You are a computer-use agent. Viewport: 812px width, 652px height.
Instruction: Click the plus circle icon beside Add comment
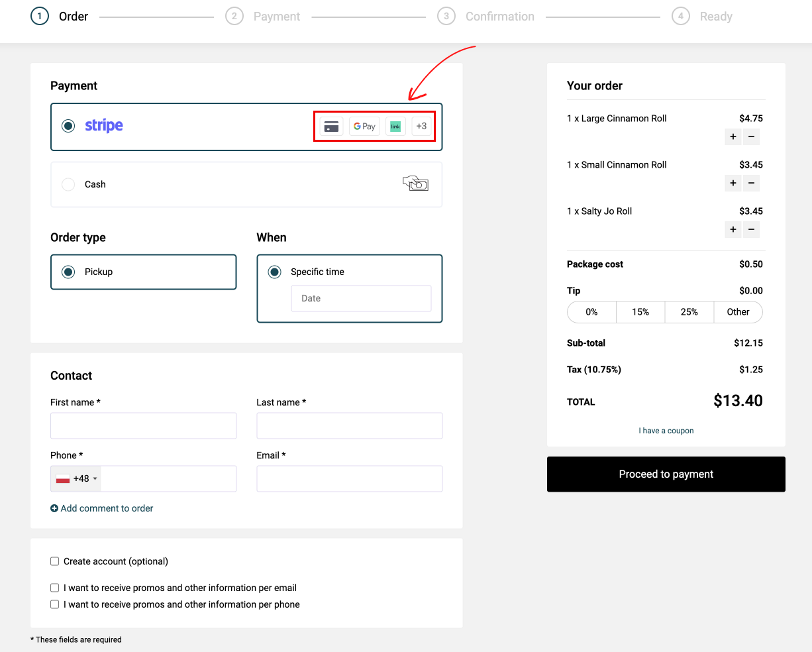click(54, 508)
